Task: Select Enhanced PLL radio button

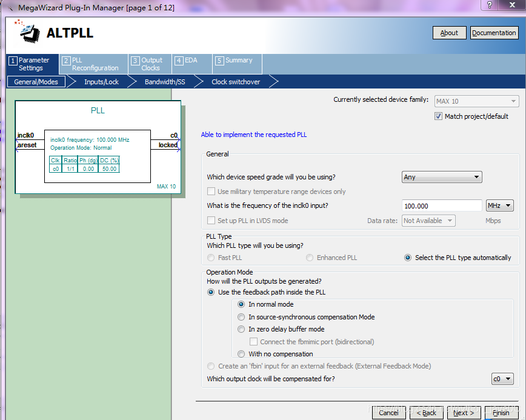Action: point(310,258)
